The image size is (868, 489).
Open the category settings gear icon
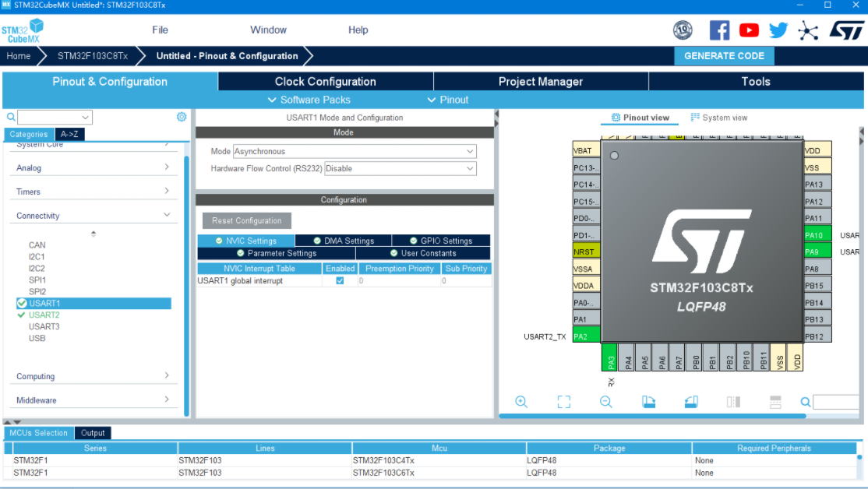[x=182, y=117]
